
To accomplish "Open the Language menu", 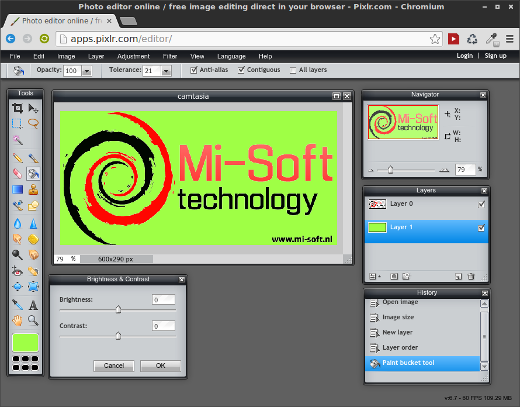I will (x=231, y=56).
